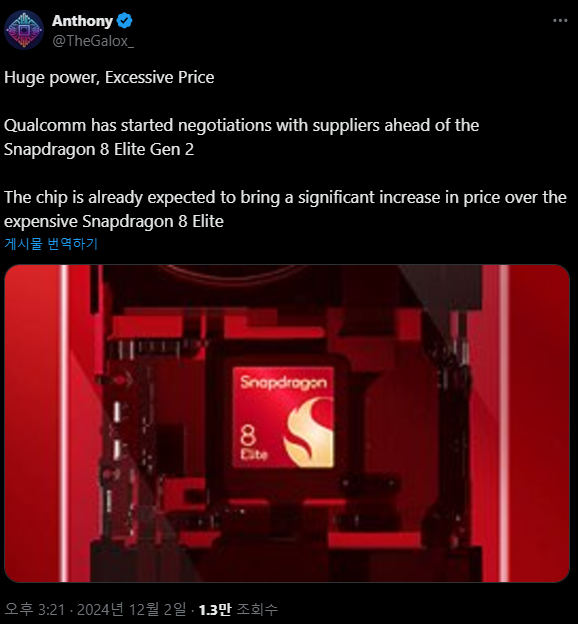Click the '8 Elite' label on chip
This screenshot has width=578, height=624.
click(x=253, y=443)
